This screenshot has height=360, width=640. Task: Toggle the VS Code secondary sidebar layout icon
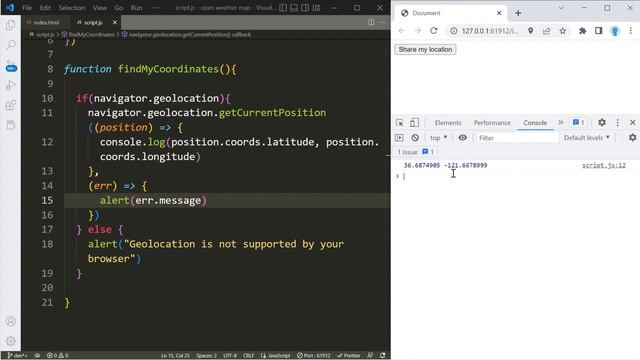pyautogui.click(x=305, y=8)
